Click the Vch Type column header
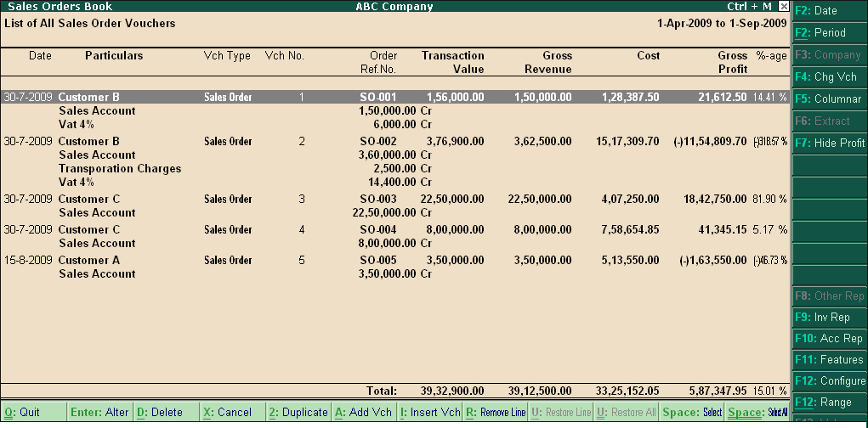This screenshot has width=868, height=428. [227, 56]
